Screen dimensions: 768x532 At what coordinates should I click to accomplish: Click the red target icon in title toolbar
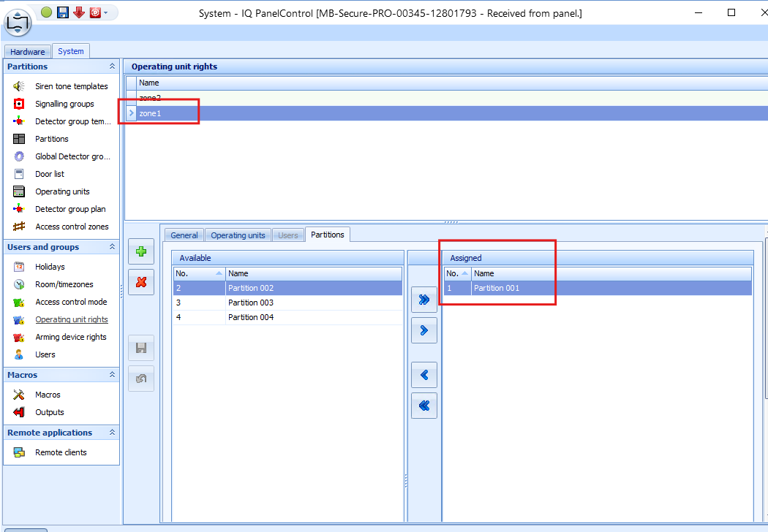(95, 12)
